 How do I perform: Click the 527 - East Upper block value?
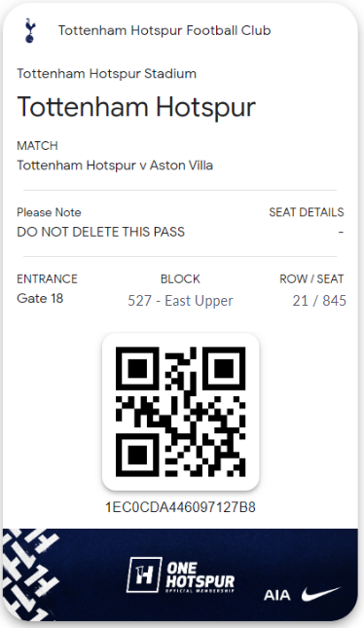pos(180,301)
